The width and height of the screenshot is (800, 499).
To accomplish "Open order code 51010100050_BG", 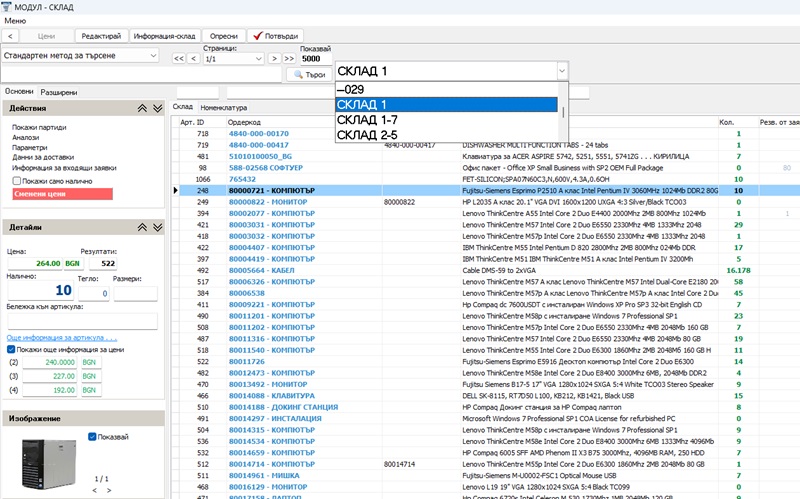I will 260,157.
